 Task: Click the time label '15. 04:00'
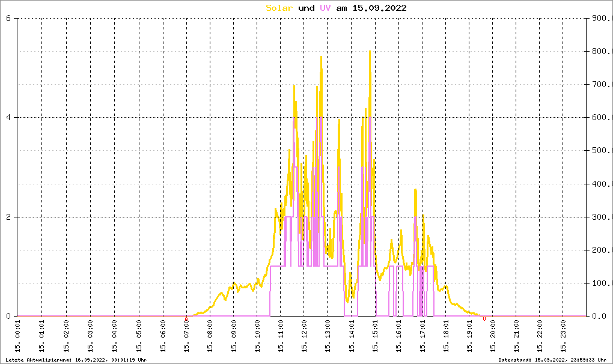click(x=115, y=336)
